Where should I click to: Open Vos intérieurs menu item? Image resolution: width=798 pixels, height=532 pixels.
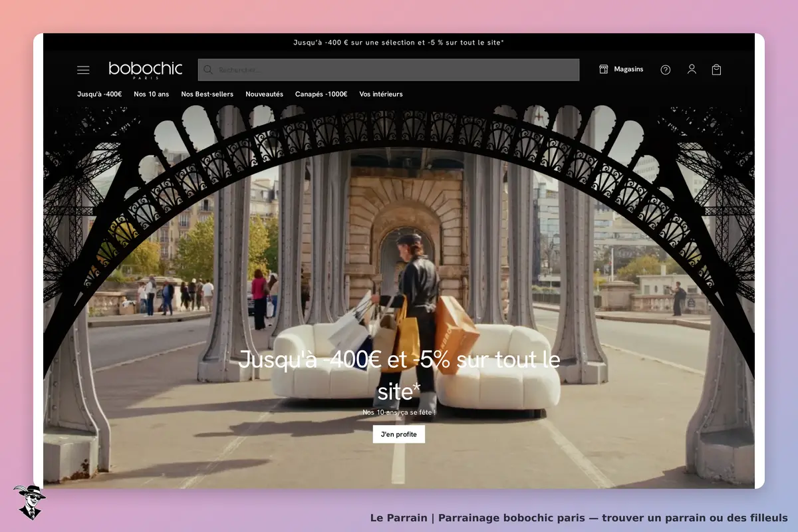(x=381, y=94)
